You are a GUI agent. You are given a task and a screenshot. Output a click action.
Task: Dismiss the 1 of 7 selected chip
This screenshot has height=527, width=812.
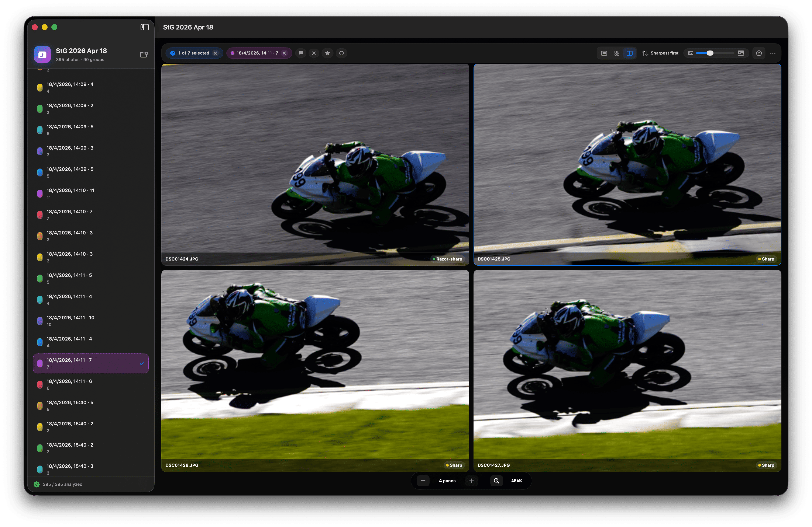[x=215, y=53]
